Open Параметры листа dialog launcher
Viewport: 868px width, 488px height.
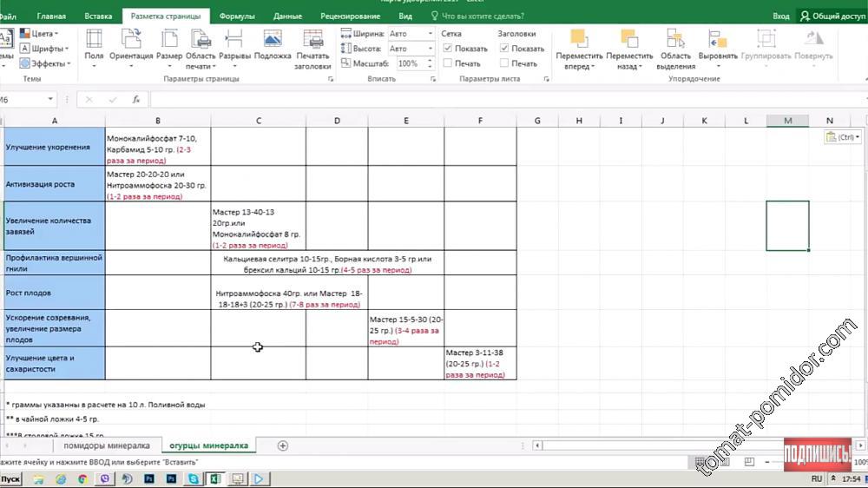[546, 79]
